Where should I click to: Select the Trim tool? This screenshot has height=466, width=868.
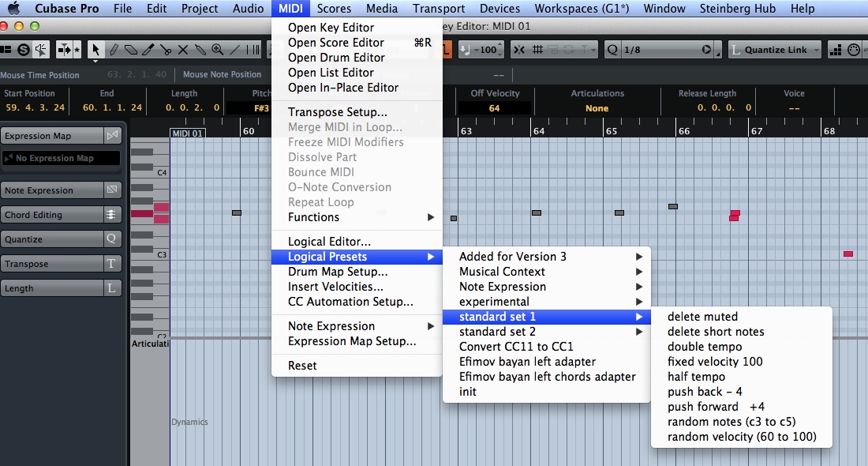148,50
